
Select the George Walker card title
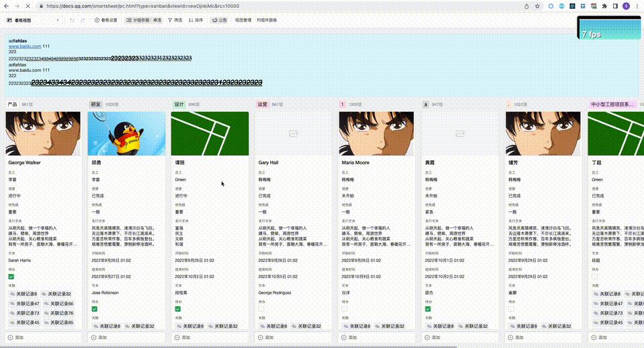tap(24, 162)
